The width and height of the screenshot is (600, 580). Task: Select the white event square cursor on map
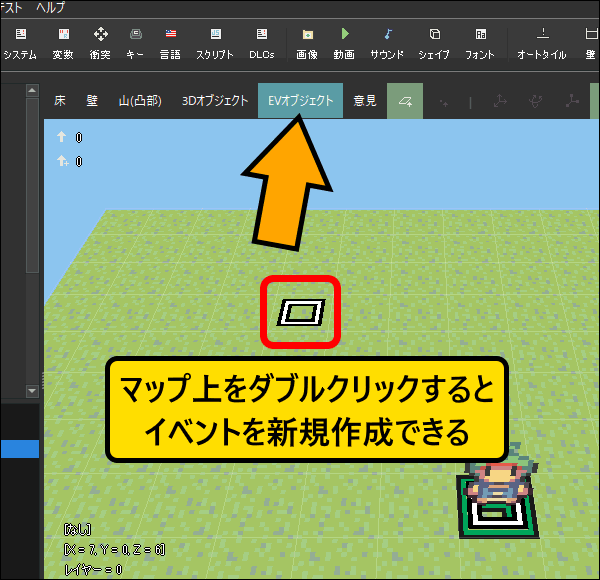click(x=300, y=313)
